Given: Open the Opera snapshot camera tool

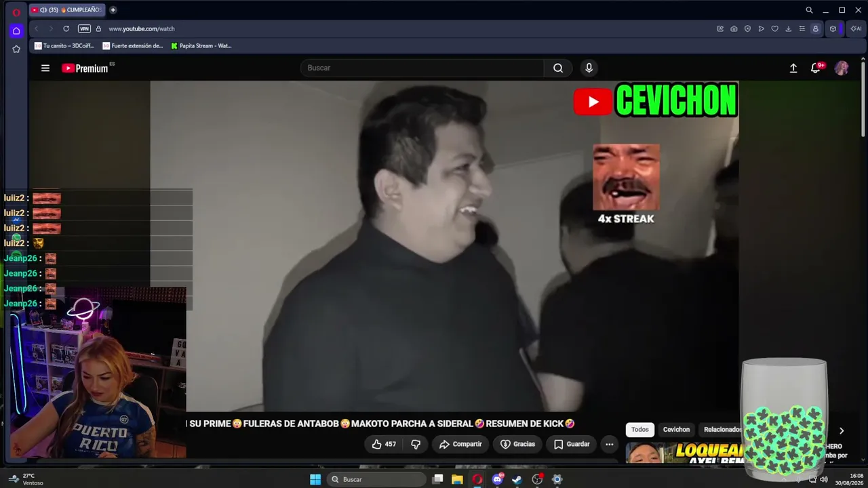Looking at the screenshot, I should click(734, 28).
